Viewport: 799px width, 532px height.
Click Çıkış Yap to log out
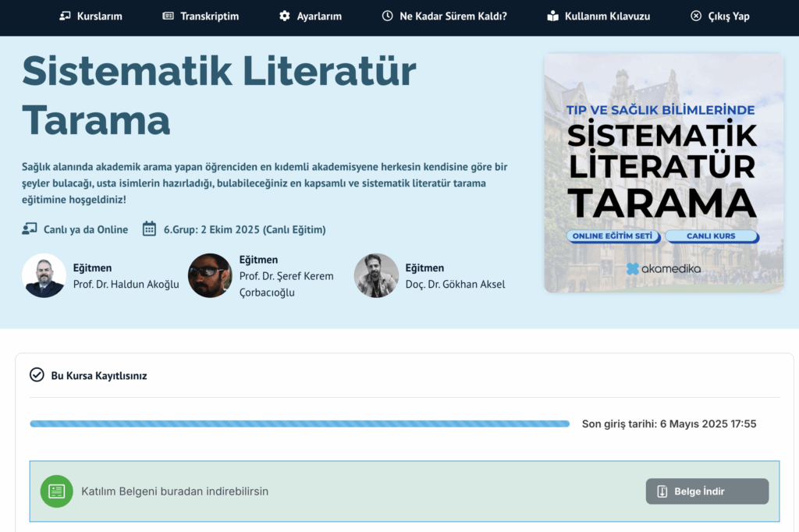click(x=719, y=16)
